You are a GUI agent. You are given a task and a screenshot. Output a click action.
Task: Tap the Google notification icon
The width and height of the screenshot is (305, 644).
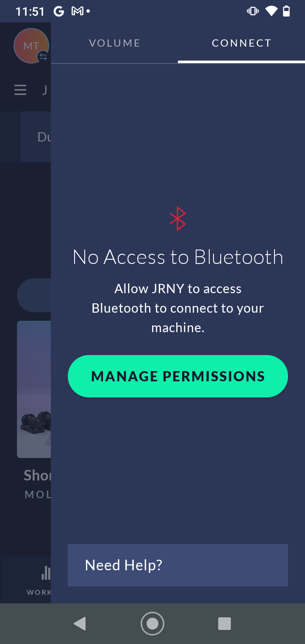(x=59, y=11)
